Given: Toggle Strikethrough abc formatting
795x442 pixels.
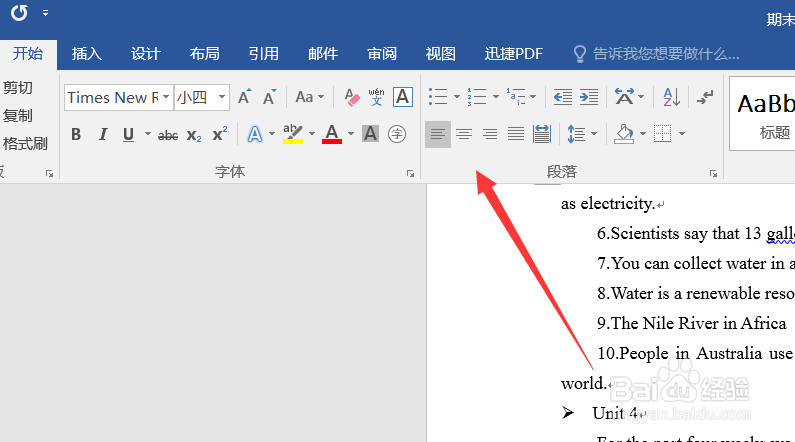Looking at the screenshot, I should (168, 135).
